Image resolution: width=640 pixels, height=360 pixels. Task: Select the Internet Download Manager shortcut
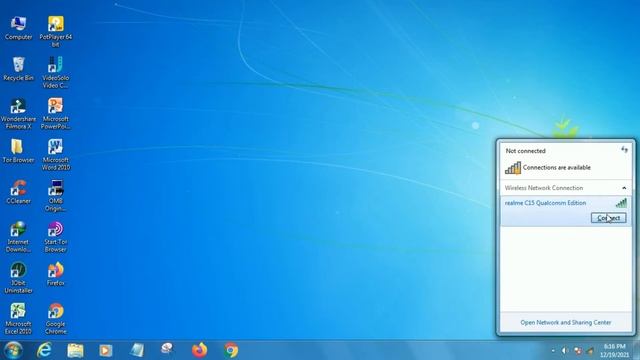coord(18,237)
